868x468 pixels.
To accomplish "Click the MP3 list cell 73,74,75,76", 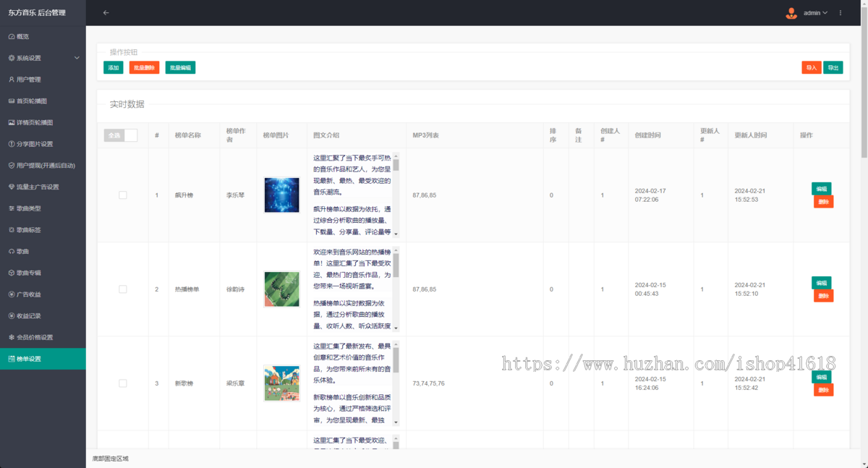I will tap(429, 383).
